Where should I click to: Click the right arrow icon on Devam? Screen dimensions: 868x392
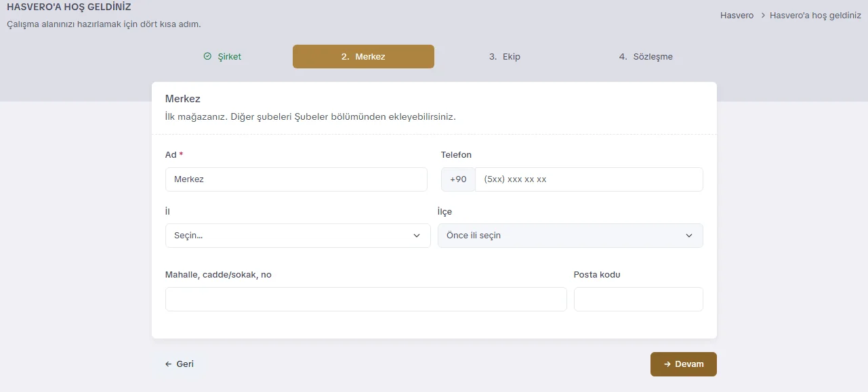pos(667,364)
